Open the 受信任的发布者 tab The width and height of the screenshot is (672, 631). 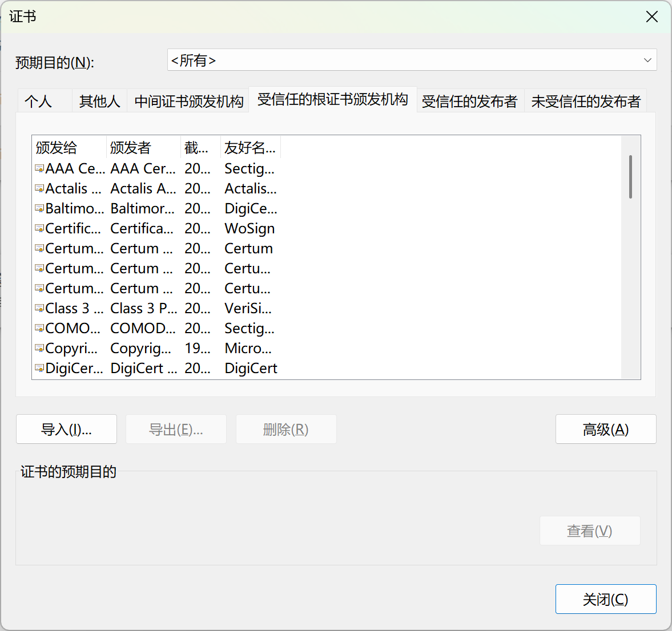click(x=470, y=101)
